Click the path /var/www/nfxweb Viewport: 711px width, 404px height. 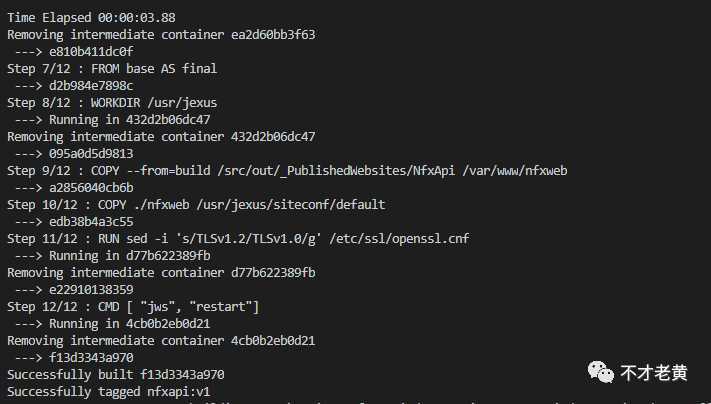coord(515,171)
